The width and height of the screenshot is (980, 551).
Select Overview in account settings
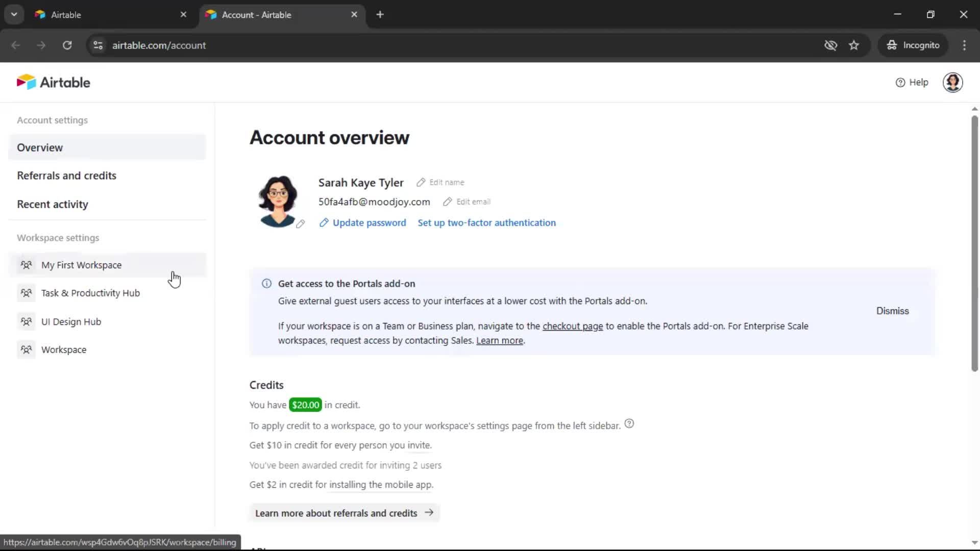(107, 147)
